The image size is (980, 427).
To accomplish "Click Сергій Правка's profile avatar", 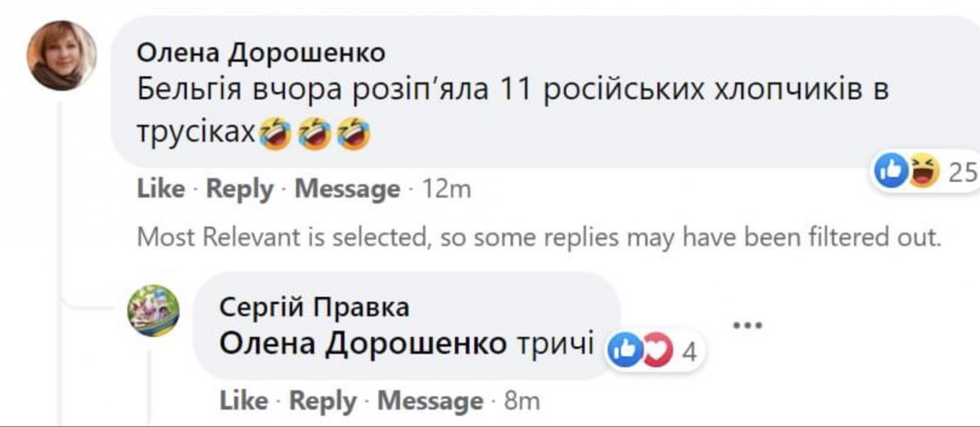I will tap(154, 311).
